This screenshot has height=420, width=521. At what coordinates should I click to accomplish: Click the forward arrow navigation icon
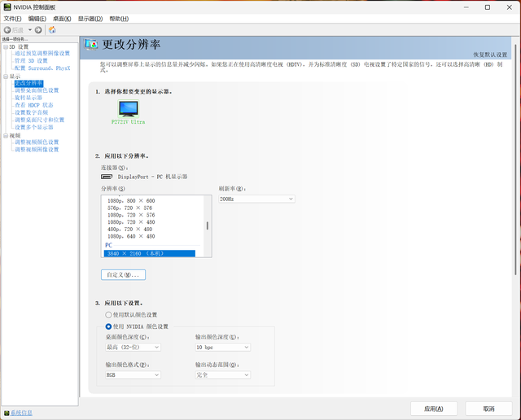coord(38,30)
